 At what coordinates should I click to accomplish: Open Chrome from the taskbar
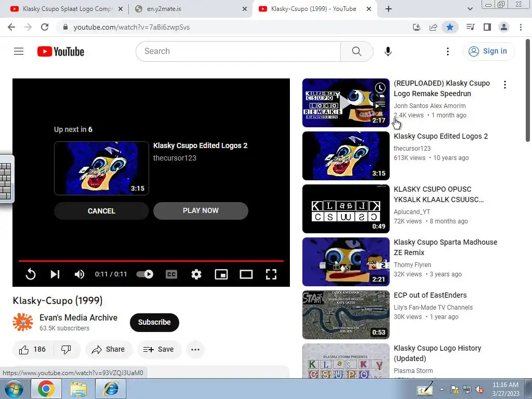[x=46, y=389]
